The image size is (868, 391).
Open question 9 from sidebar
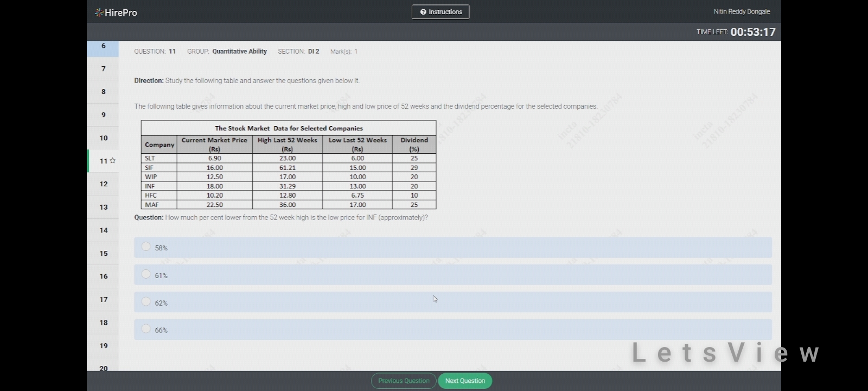click(103, 115)
